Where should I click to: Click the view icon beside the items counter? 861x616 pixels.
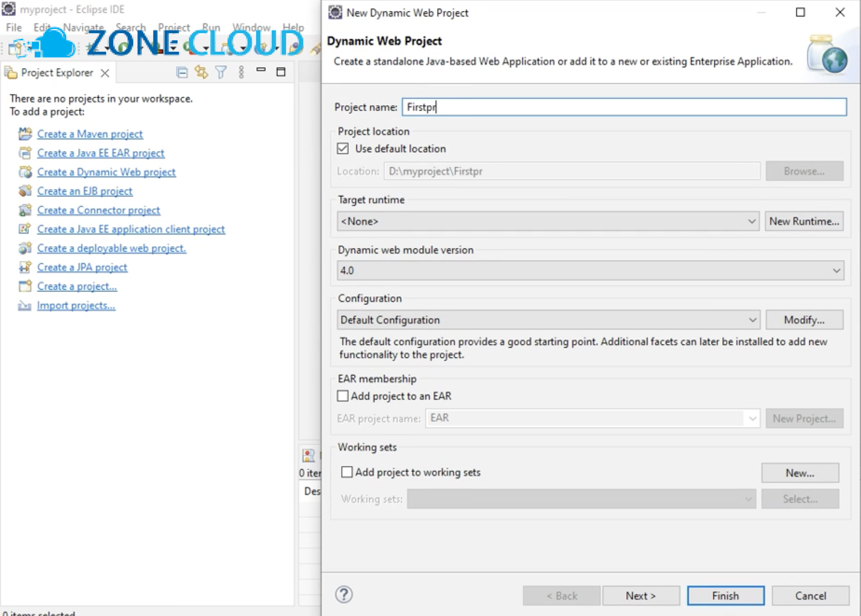click(308, 455)
